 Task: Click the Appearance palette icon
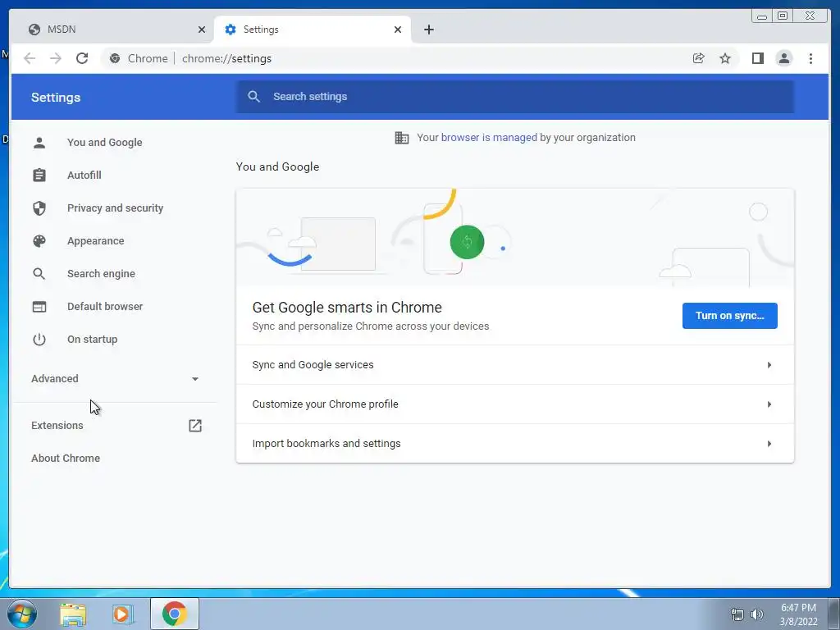point(39,241)
